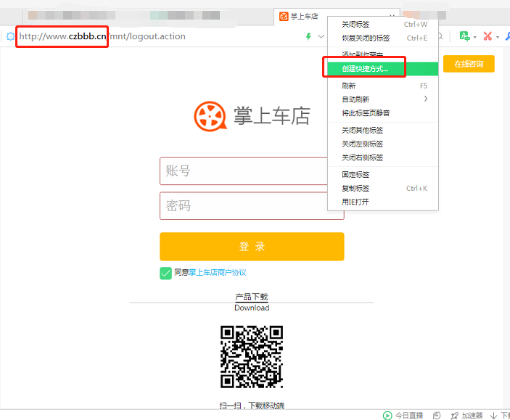Toggle the 同意掌上车店商户协议 checkbox

point(165,273)
